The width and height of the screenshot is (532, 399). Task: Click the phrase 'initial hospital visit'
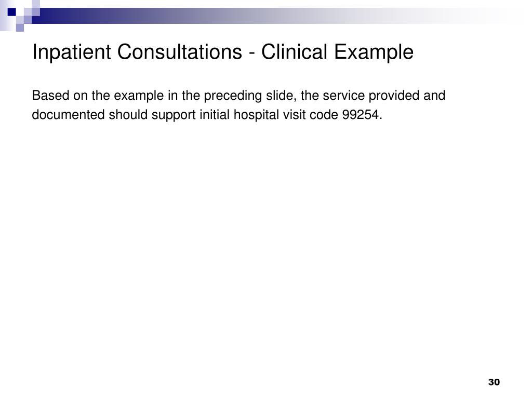tap(252, 115)
